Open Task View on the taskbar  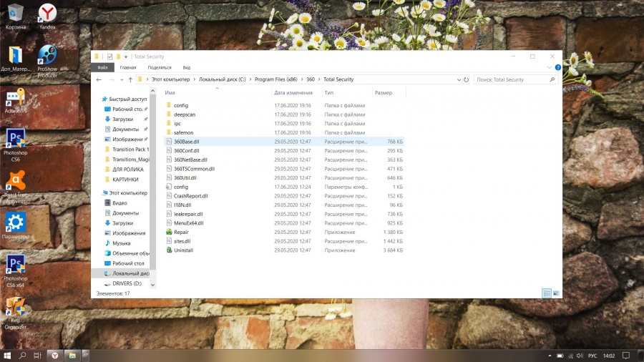coord(37,356)
